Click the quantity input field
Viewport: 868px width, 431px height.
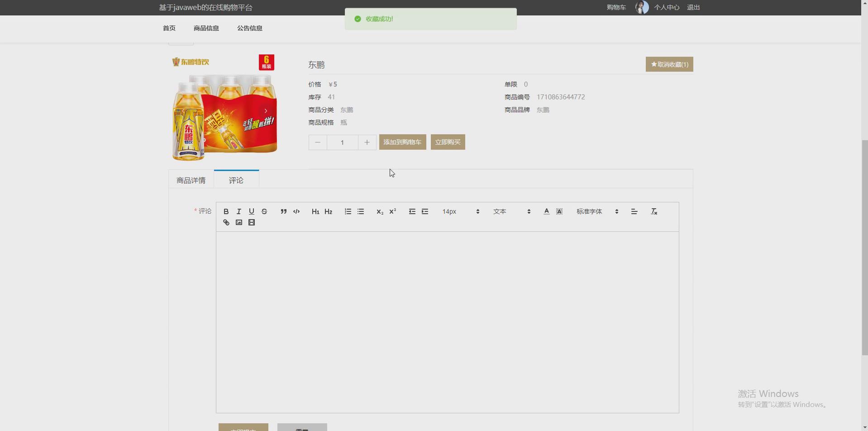click(342, 142)
